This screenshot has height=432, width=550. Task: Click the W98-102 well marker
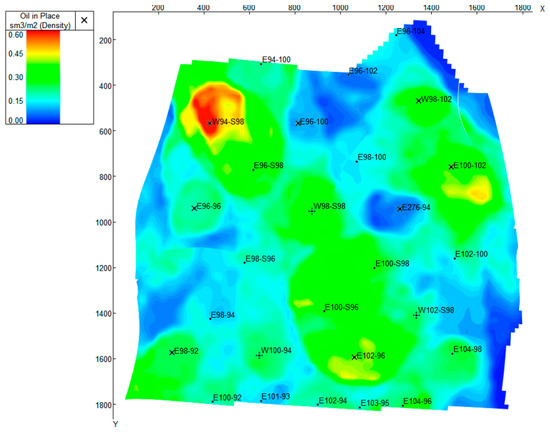pos(418,101)
